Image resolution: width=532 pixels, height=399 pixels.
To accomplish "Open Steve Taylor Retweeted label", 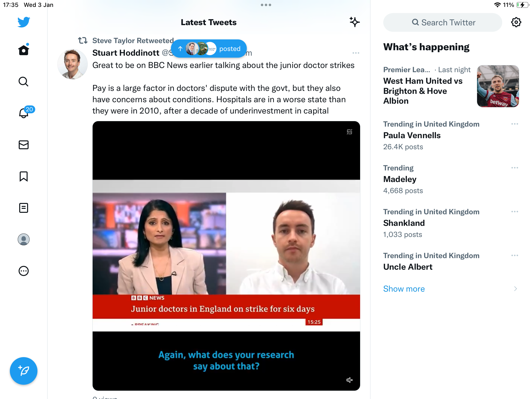I will (x=133, y=40).
